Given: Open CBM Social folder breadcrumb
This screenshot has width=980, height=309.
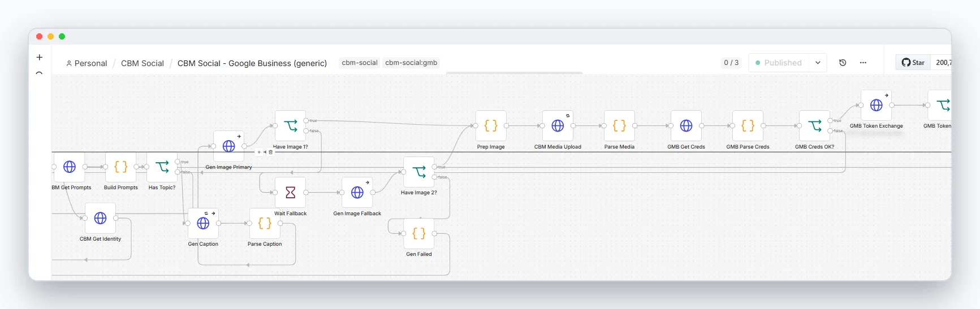Looking at the screenshot, I should [143, 63].
